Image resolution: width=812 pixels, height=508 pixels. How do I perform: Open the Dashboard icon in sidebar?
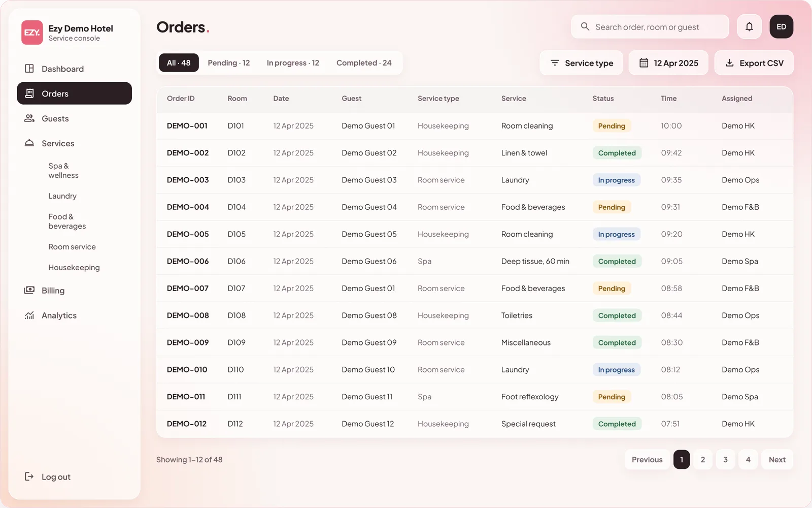point(29,69)
